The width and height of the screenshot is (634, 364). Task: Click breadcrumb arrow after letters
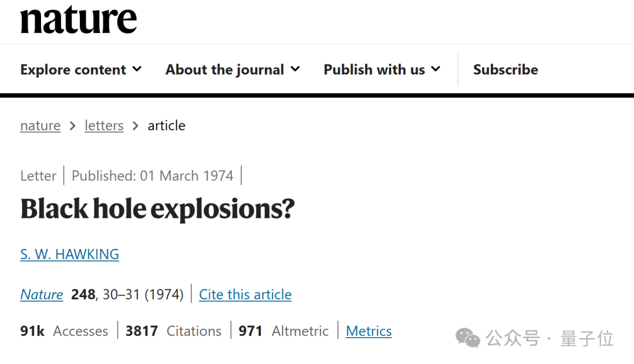pyautogui.click(x=136, y=126)
